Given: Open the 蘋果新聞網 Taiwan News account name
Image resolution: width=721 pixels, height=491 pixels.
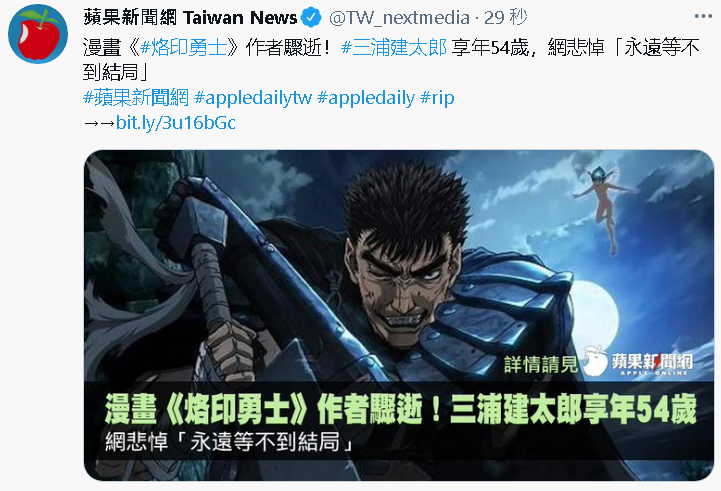Looking at the screenshot, I should [190, 17].
